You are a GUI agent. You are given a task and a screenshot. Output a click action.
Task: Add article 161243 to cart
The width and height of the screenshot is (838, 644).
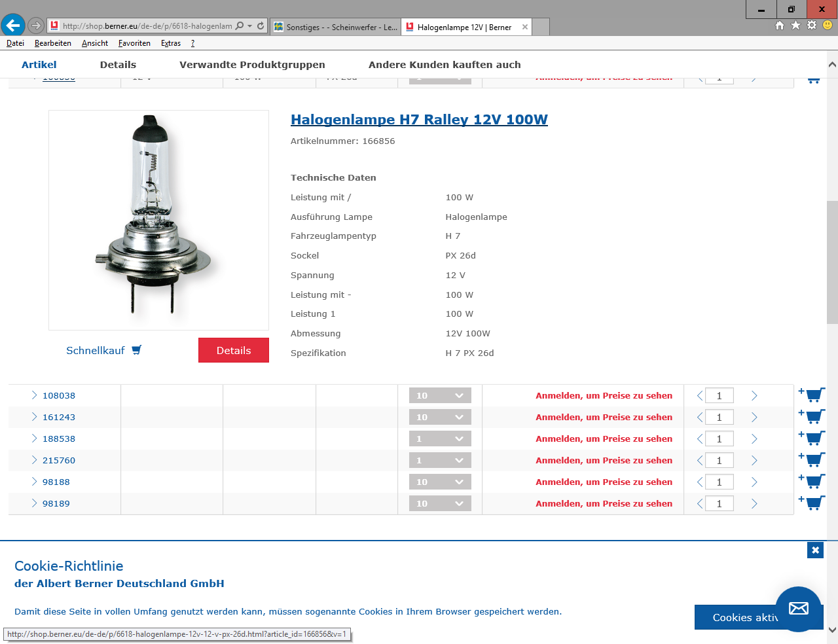pos(812,416)
